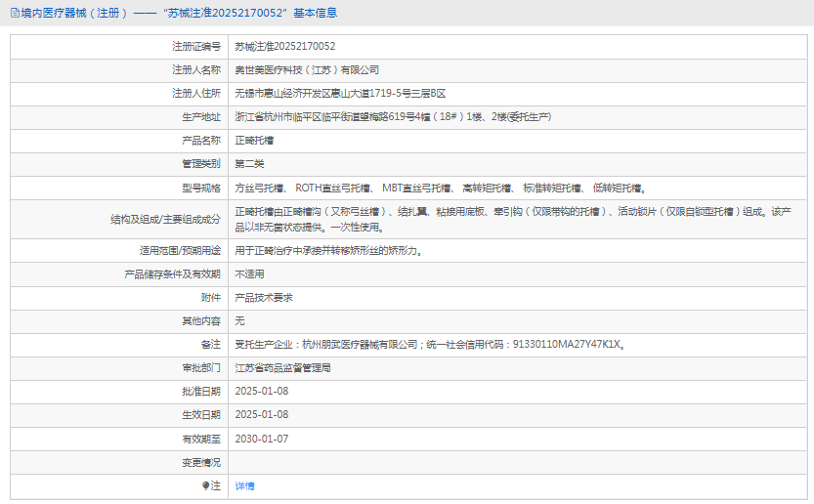Image resolution: width=814 pixels, height=504 pixels.
Task: Click the 适用范围/预期用途 label
Action: pyautogui.click(x=180, y=251)
